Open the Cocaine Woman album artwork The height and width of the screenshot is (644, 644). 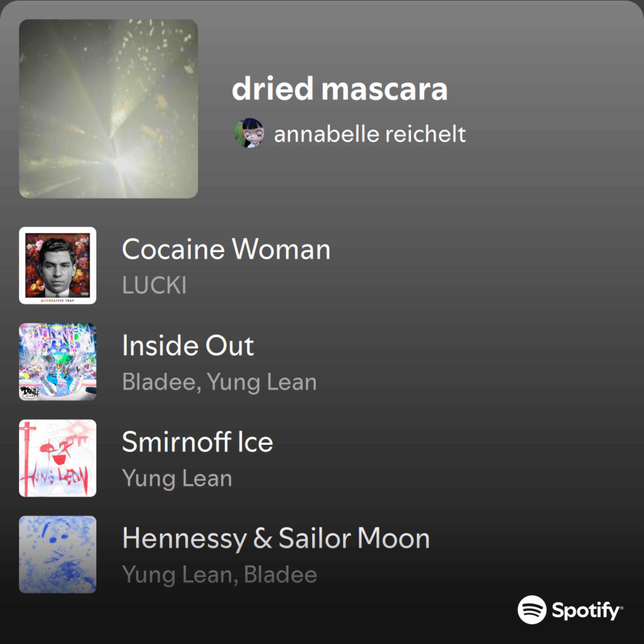pyautogui.click(x=58, y=265)
